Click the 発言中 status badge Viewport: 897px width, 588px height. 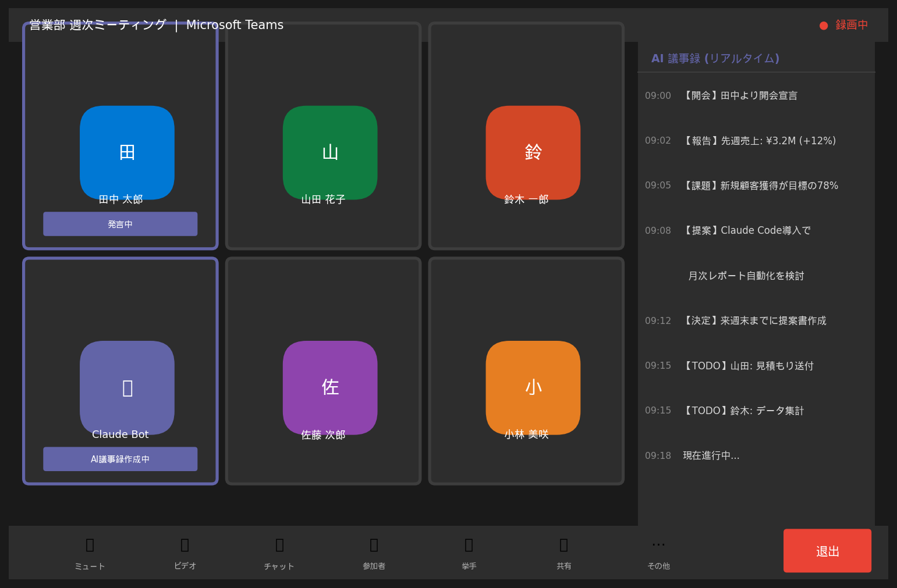[120, 224]
